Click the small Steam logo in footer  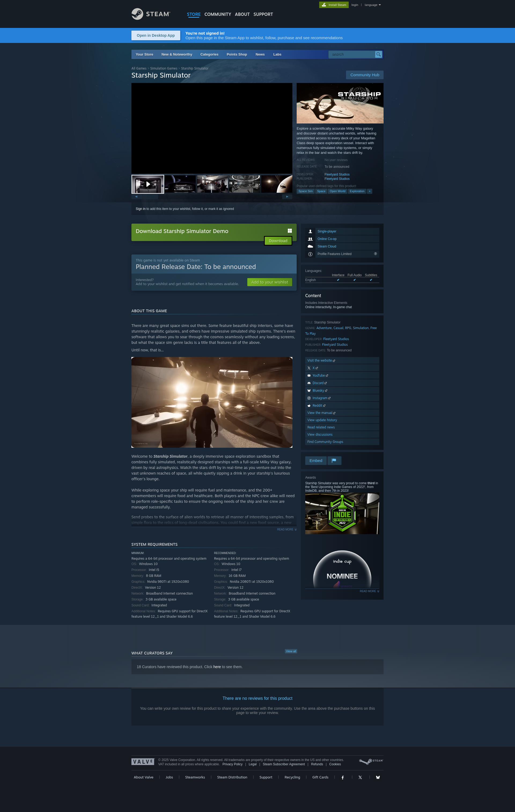(371, 762)
